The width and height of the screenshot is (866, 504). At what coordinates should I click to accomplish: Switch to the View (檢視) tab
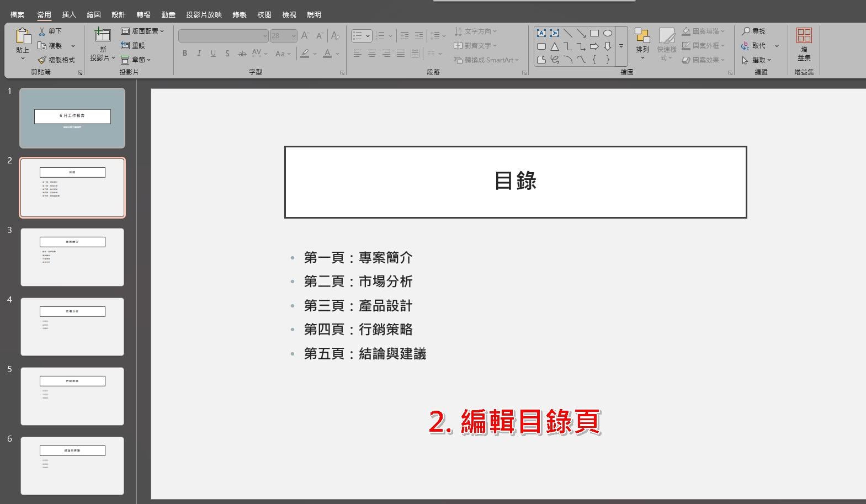click(x=289, y=15)
